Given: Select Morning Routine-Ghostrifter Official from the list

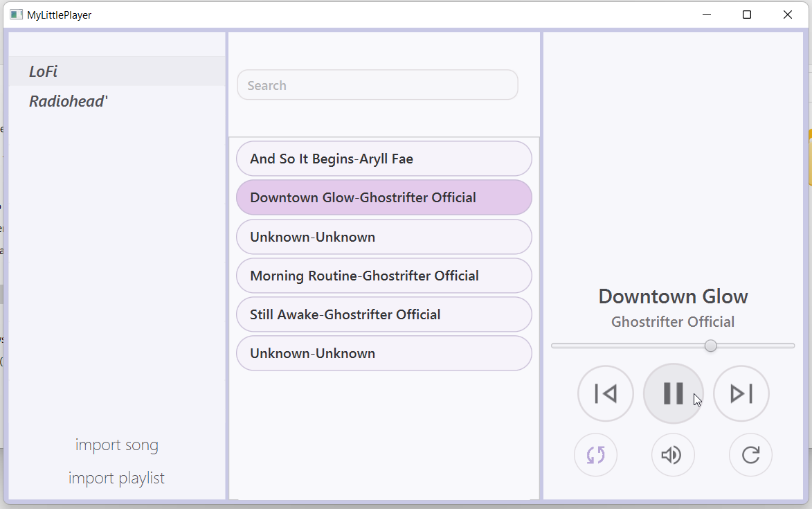Looking at the screenshot, I should pyautogui.click(x=384, y=275).
